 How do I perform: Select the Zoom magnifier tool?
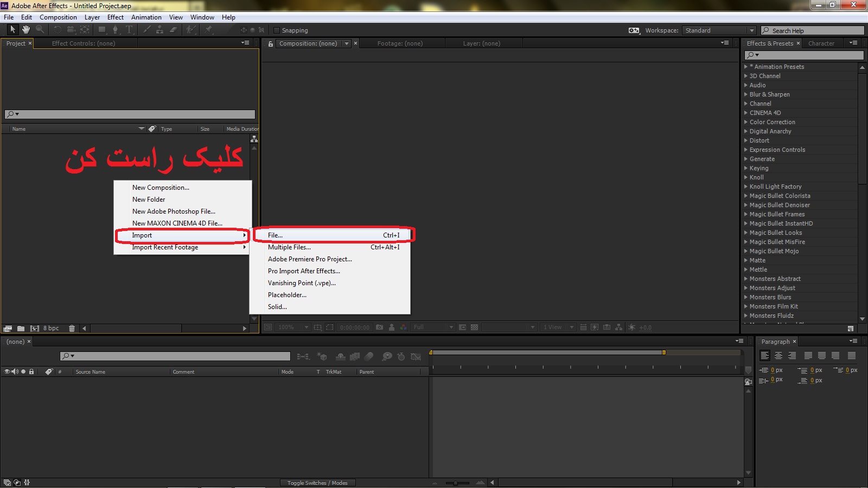(40, 30)
